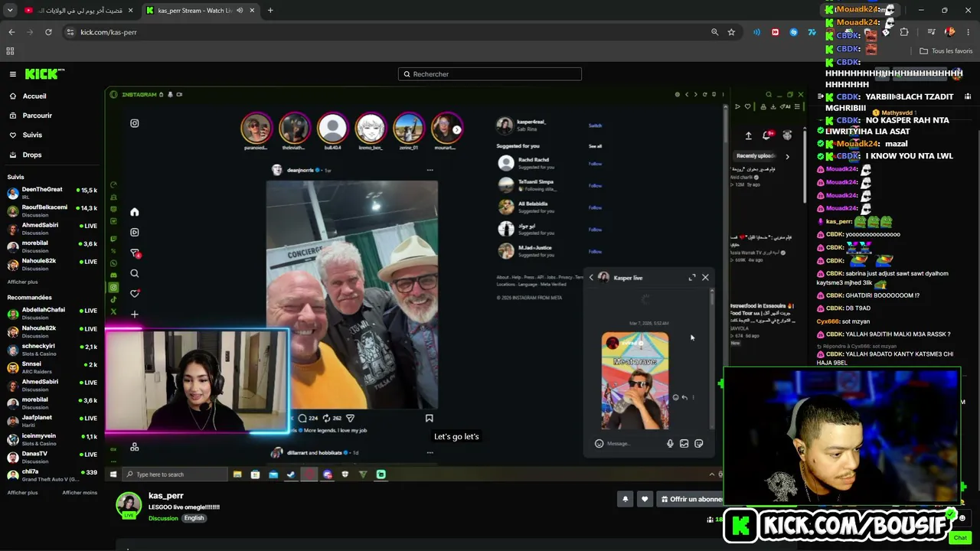The width and height of the screenshot is (980, 551).
Task: Open the browser apps grid shortcut
Action: click(x=11, y=51)
